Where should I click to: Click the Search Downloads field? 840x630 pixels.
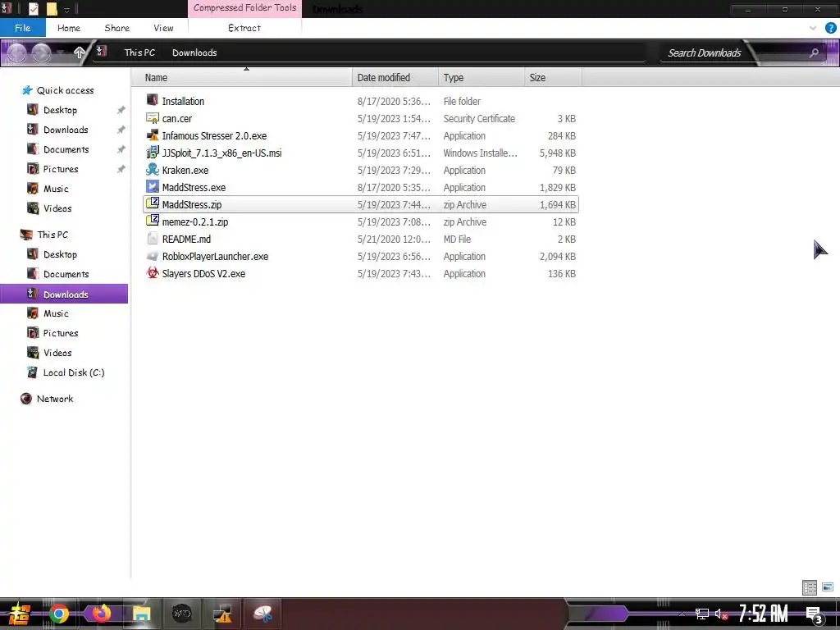(x=705, y=52)
